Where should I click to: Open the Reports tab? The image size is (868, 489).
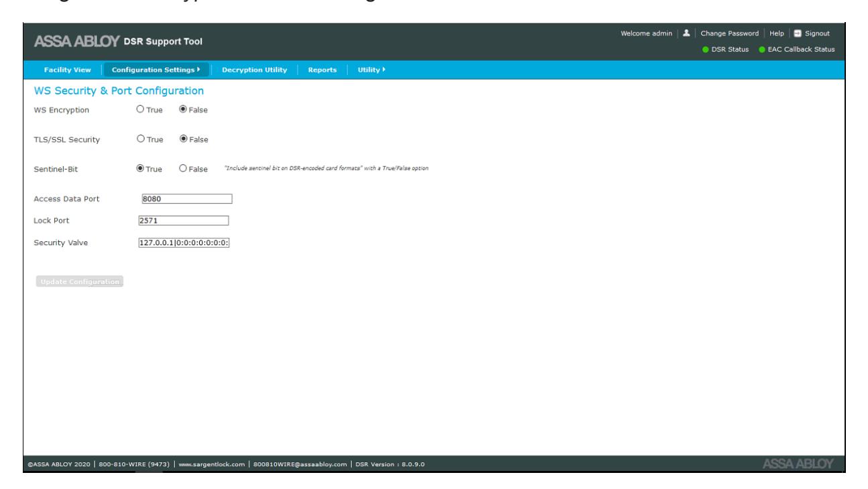(x=322, y=70)
